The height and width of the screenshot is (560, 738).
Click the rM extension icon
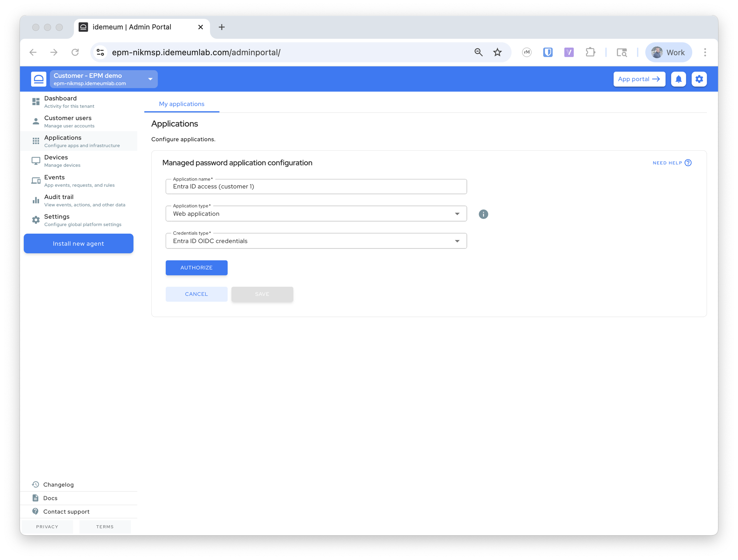(527, 52)
